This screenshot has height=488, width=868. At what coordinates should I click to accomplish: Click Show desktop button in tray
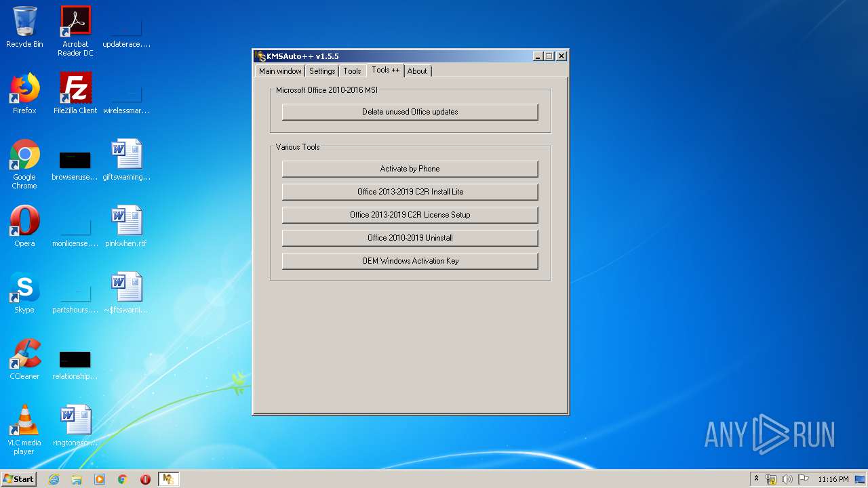[861, 479]
